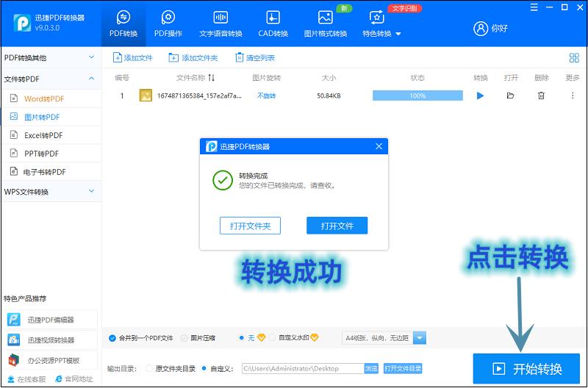Switch to the grid view icon
The height and width of the screenshot is (388, 588).
tap(574, 58)
